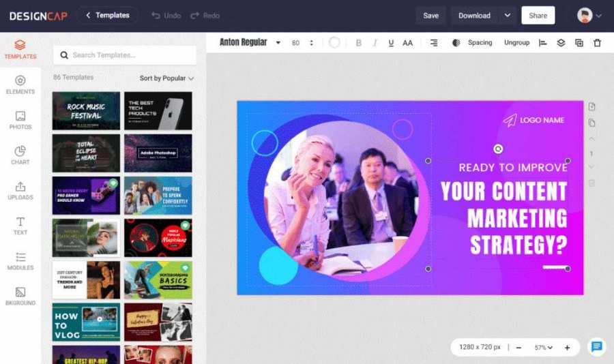Select the Rock Music Festival template

pos(86,110)
